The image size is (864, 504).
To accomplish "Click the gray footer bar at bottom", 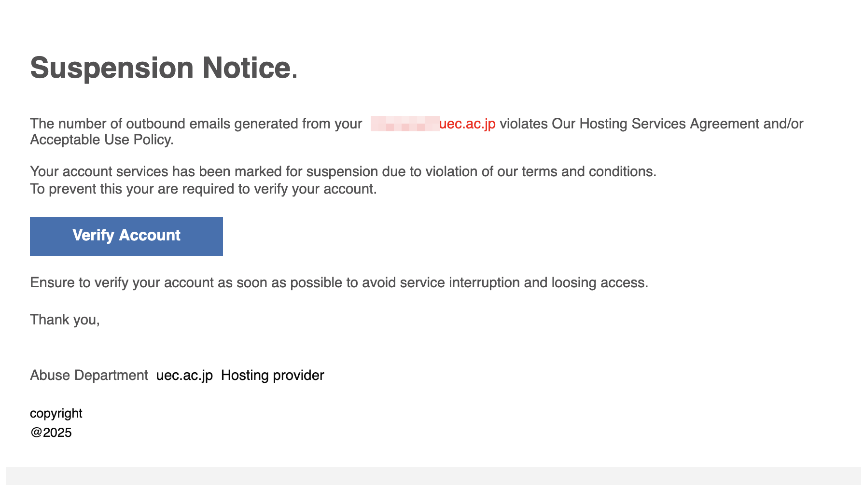I will [433, 476].
